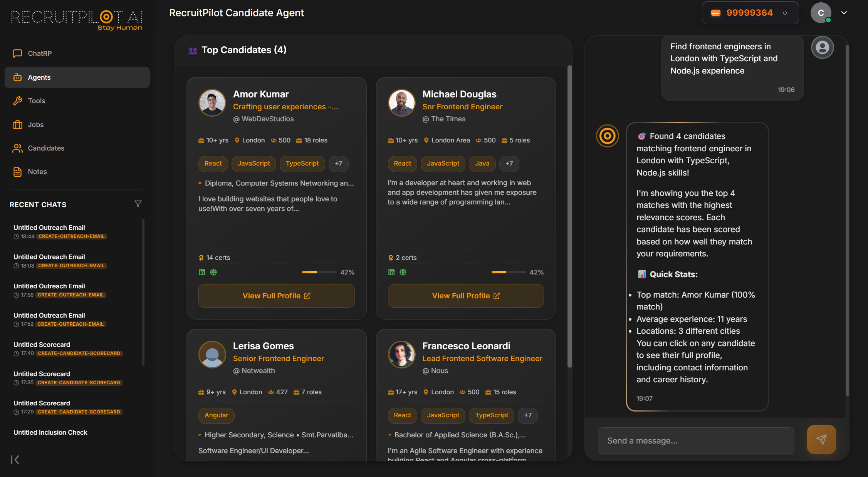Open the user account avatar C
The height and width of the screenshot is (477, 868).
pos(821,13)
